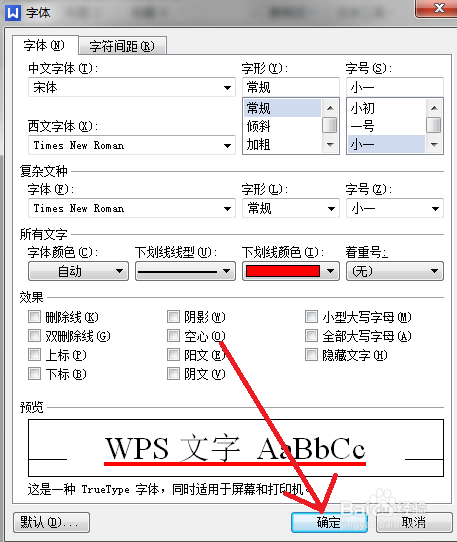This screenshot has width=457, height=542.
Task: Enable the 删除线(K) checkbox
Action: pos(34,317)
